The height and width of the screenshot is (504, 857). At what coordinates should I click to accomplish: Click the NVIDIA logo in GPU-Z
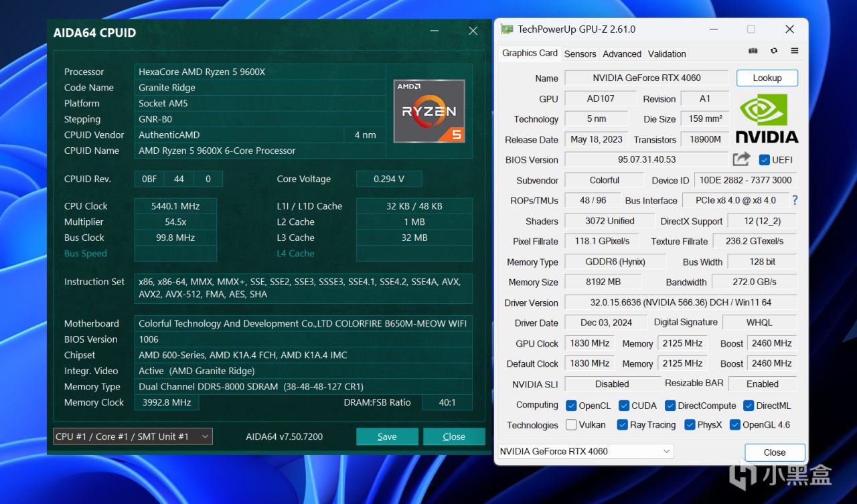[767, 118]
